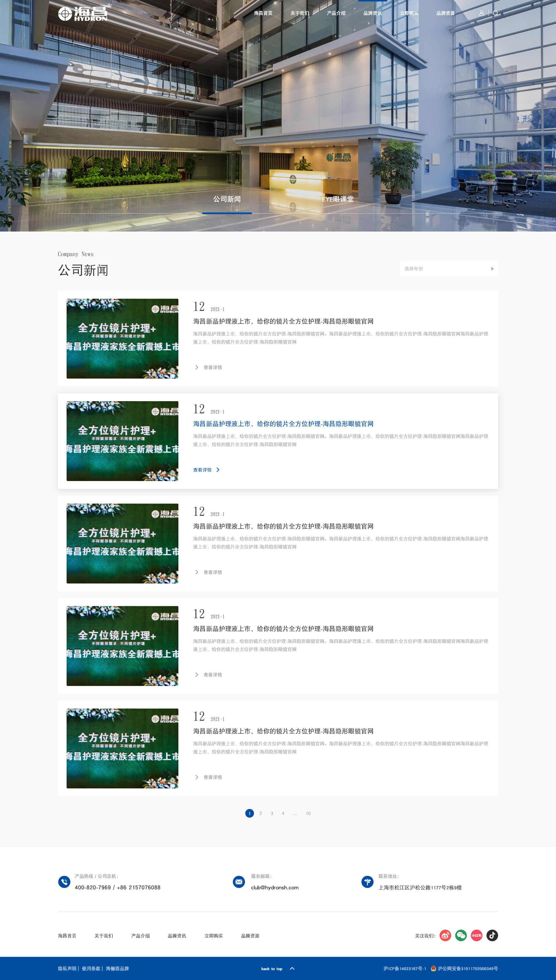This screenshot has height=980, width=556.
Task: Open the Weibo social icon in the footer
Action: [x=445, y=936]
